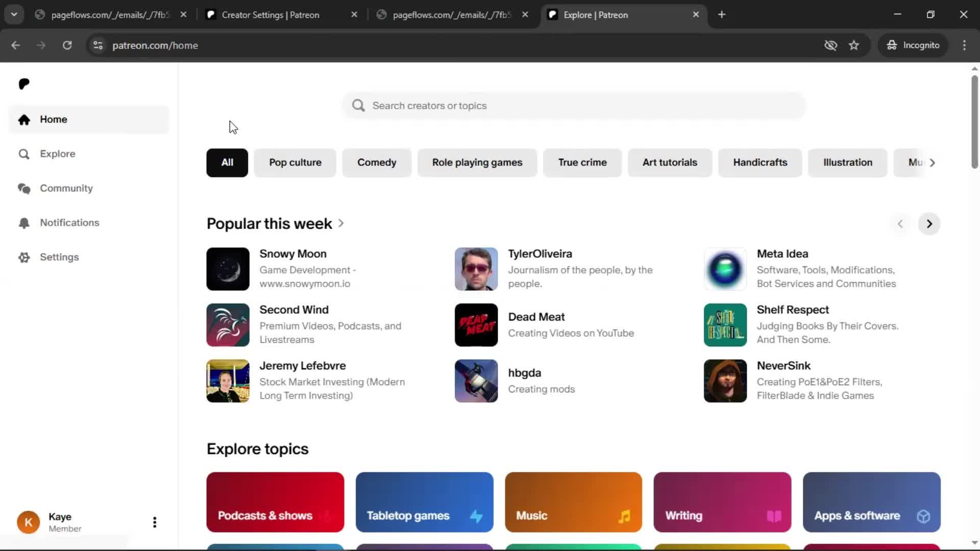
Task: Click the Incognito indicator button
Action: tap(913, 45)
